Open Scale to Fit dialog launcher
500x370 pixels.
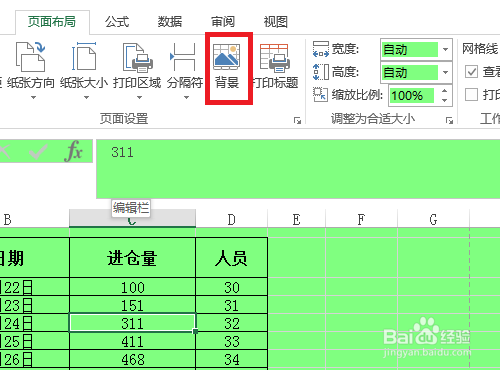point(449,120)
